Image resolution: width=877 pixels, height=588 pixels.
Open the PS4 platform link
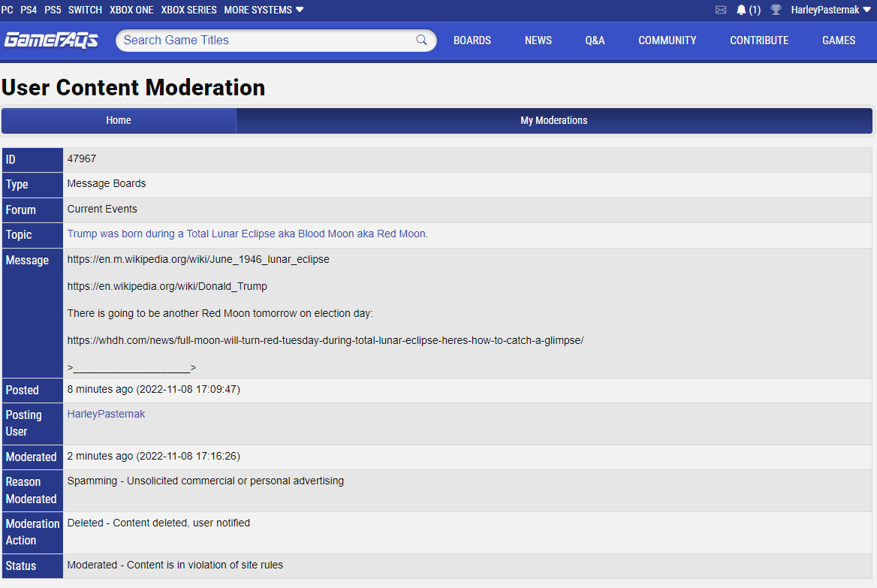[x=29, y=10]
